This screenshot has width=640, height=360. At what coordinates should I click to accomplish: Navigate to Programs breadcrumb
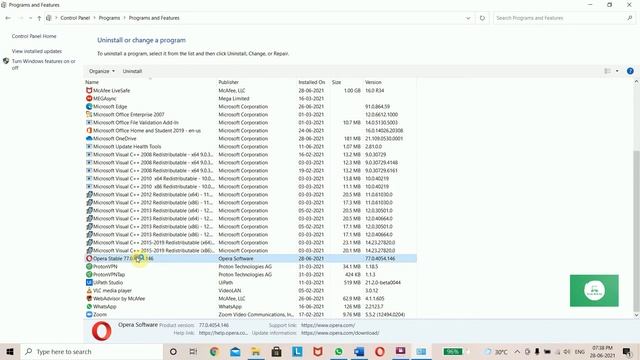[x=109, y=18]
